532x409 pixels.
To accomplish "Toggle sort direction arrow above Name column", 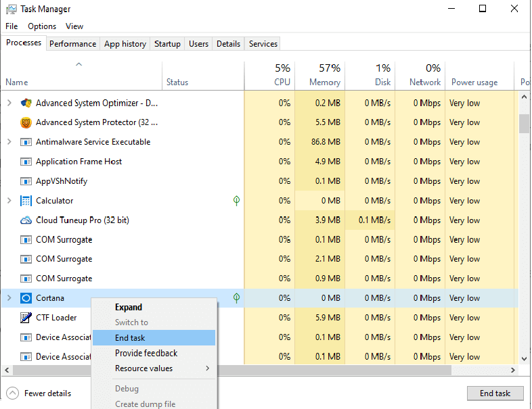I will click(x=79, y=64).
